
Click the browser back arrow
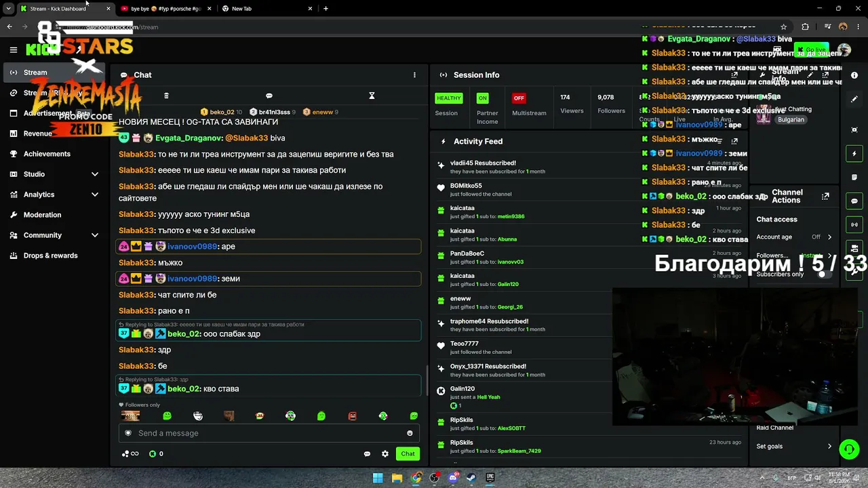[x=9, y=27]
